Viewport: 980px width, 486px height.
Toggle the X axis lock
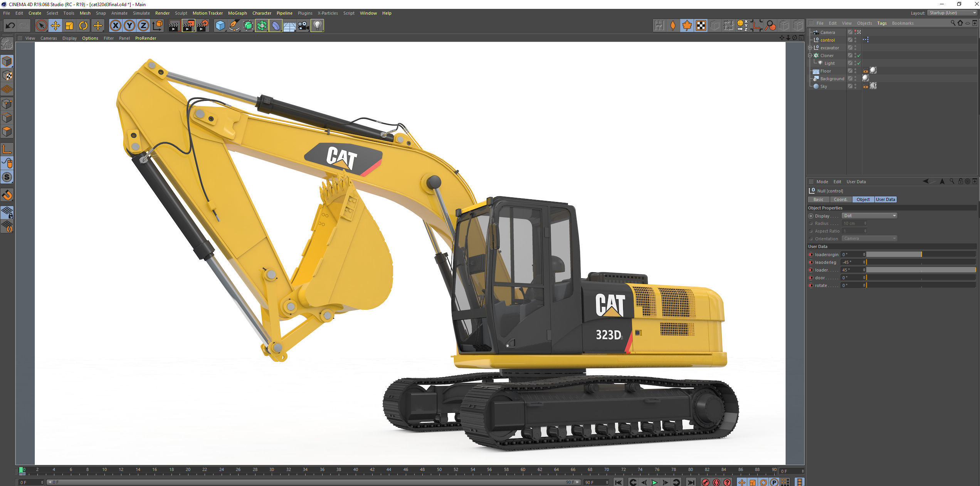pos(115,26)
